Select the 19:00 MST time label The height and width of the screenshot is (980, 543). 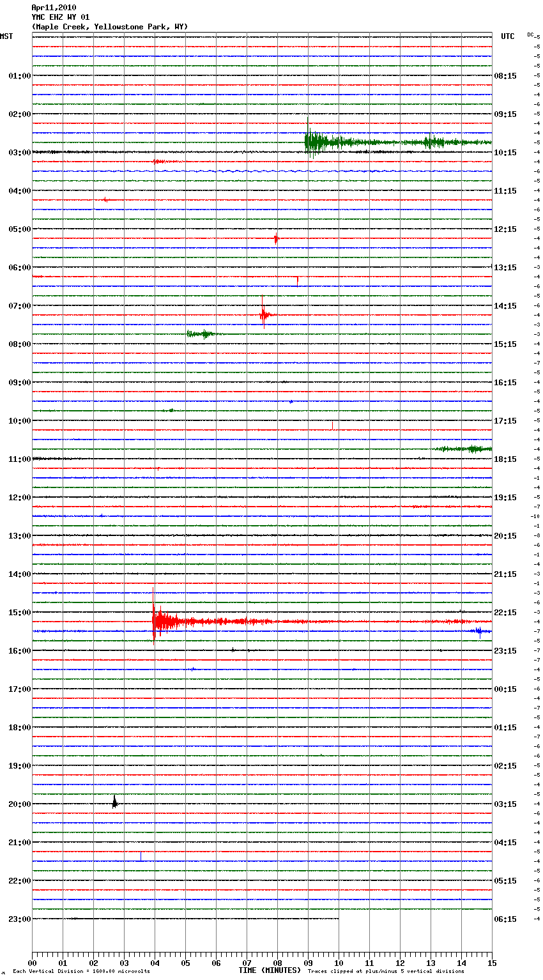coord(20,766)
